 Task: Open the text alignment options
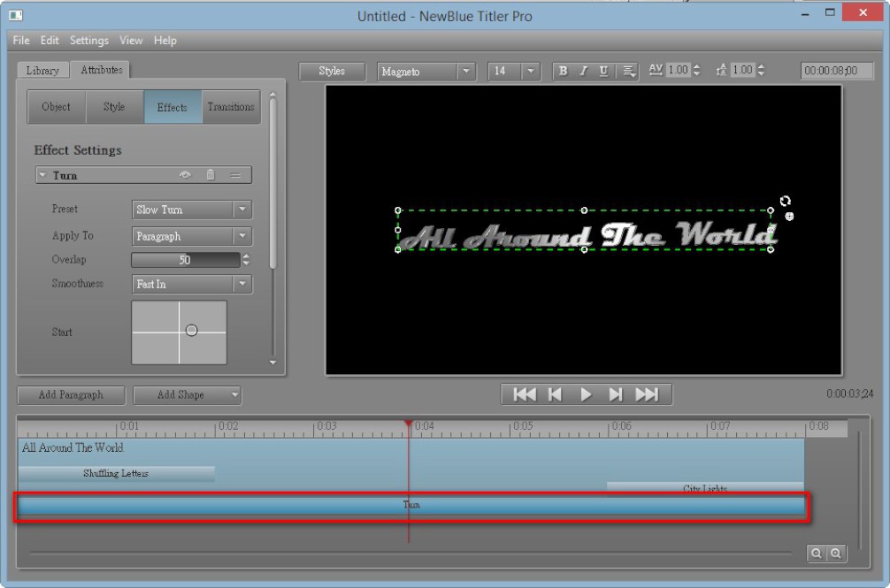coord(629,71)
